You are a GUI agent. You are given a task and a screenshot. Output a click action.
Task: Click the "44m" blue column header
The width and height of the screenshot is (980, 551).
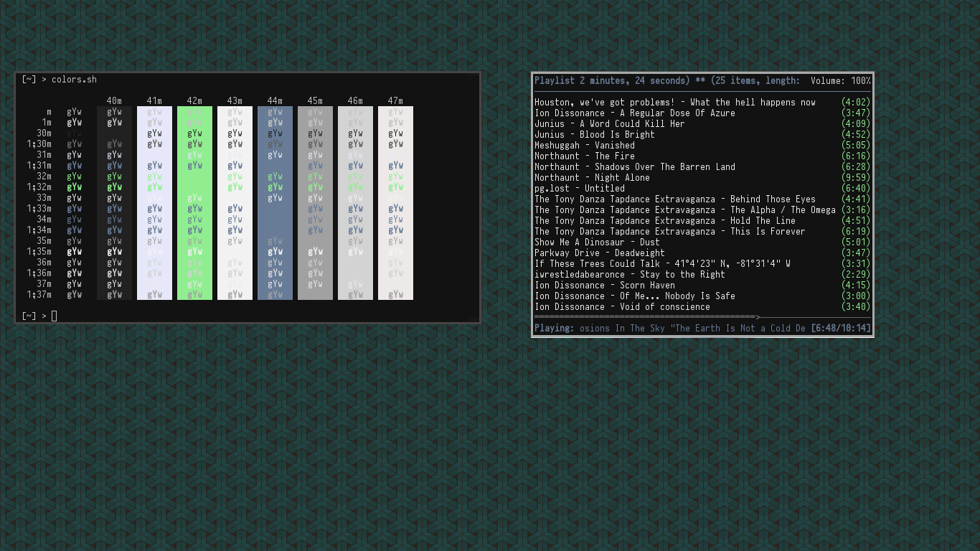[x=275, y=101]
